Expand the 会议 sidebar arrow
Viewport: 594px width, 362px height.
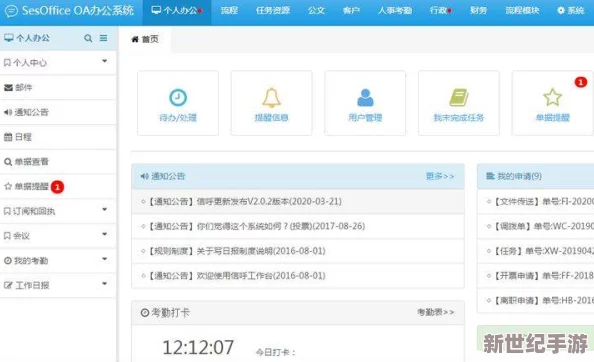(105, 234)
